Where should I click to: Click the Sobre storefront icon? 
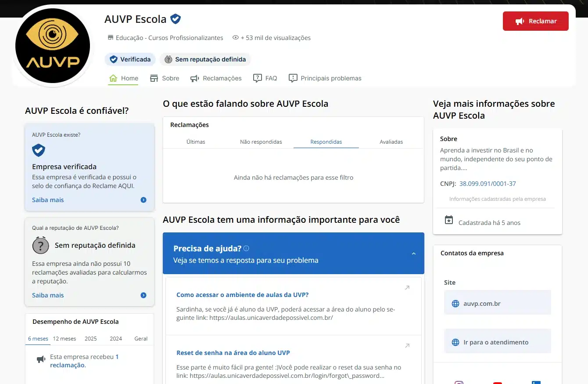coord(154,78)
